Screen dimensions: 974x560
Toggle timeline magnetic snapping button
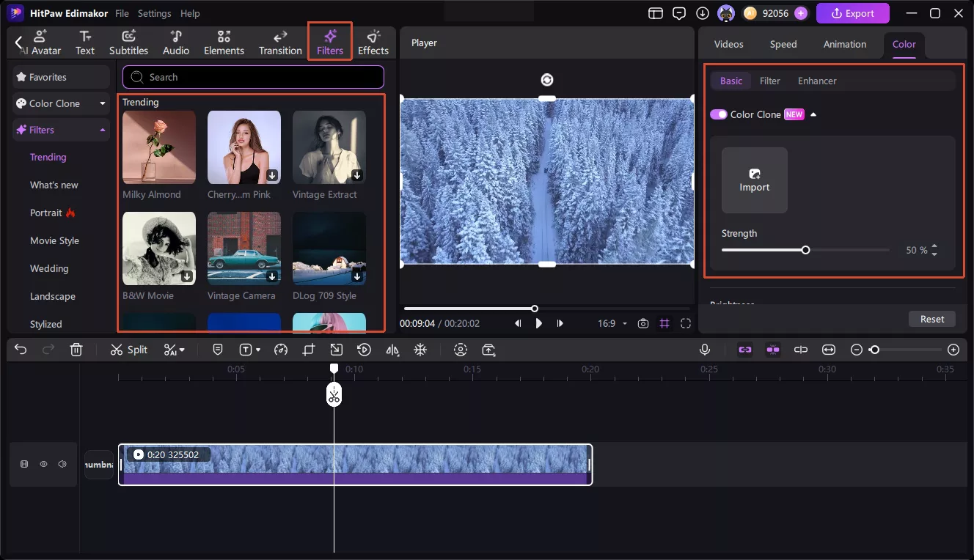click(773, 350)
